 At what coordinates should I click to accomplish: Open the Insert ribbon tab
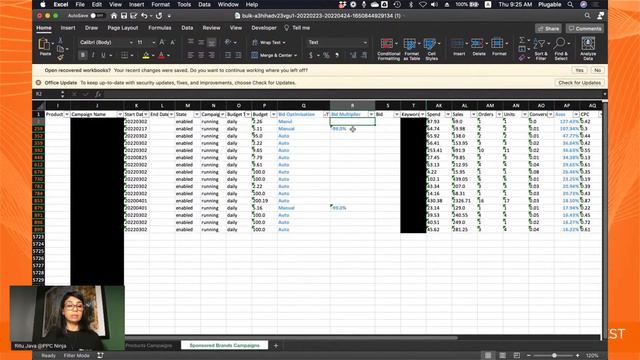click(x=68, y=28)
